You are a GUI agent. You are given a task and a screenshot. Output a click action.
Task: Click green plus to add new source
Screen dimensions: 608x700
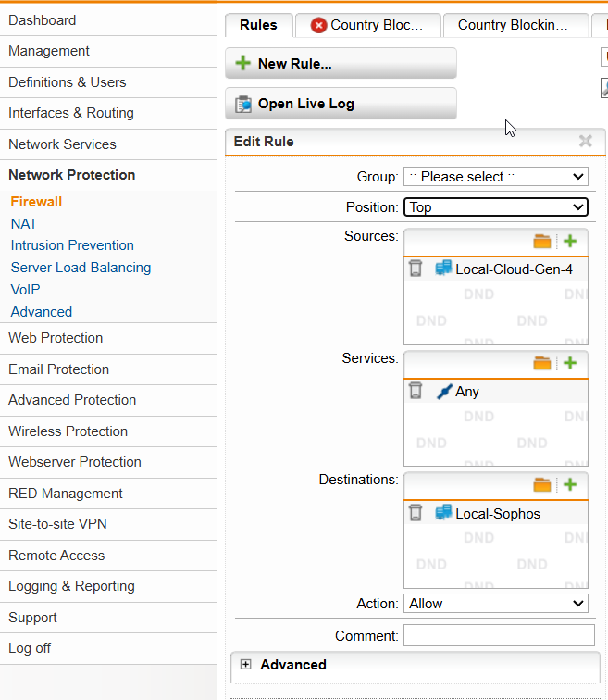pos(570,242)
